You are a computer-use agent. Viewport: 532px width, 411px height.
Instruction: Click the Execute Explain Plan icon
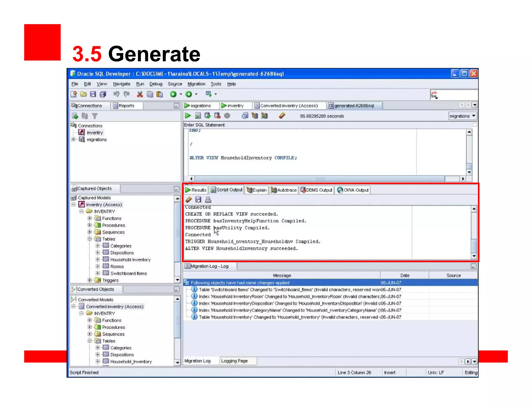(255, 116)
